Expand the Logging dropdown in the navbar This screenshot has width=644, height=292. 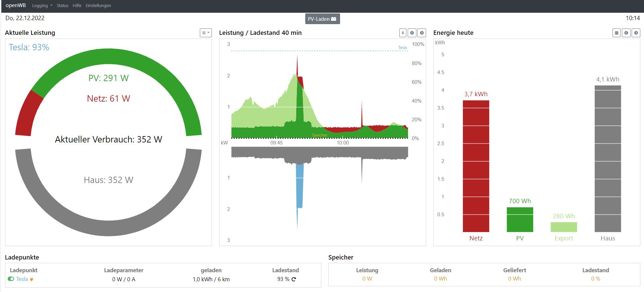pyautogui.click(x=42, y=6)
